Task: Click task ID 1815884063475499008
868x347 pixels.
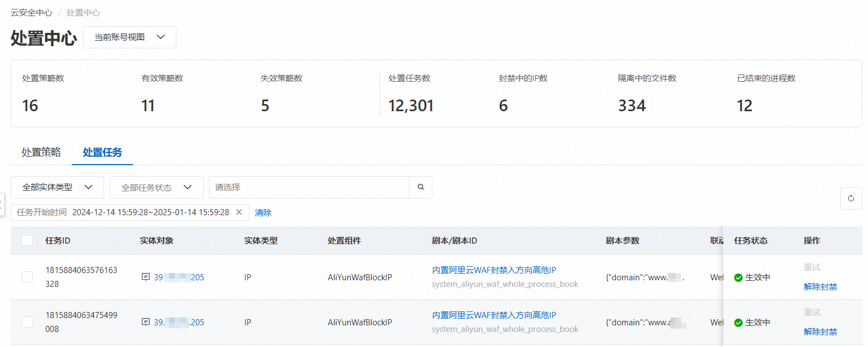Action: pyautogui.click(x=81, y=322)
